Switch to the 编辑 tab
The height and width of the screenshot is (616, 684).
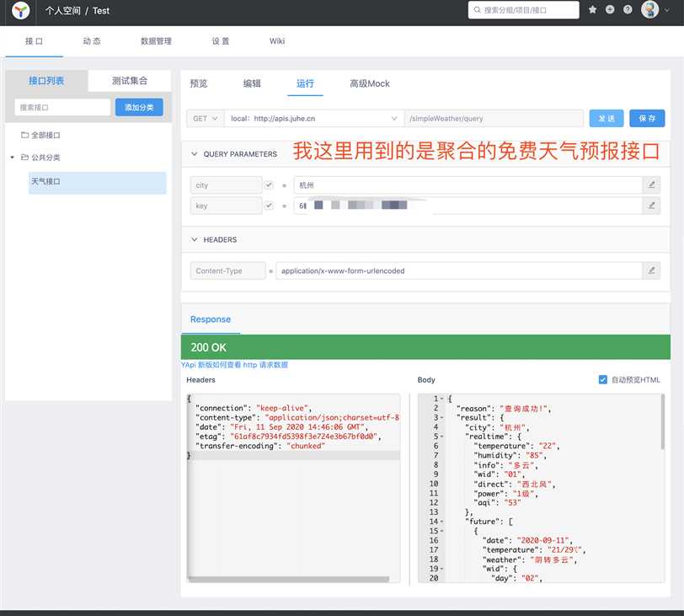tap(252, 83)
